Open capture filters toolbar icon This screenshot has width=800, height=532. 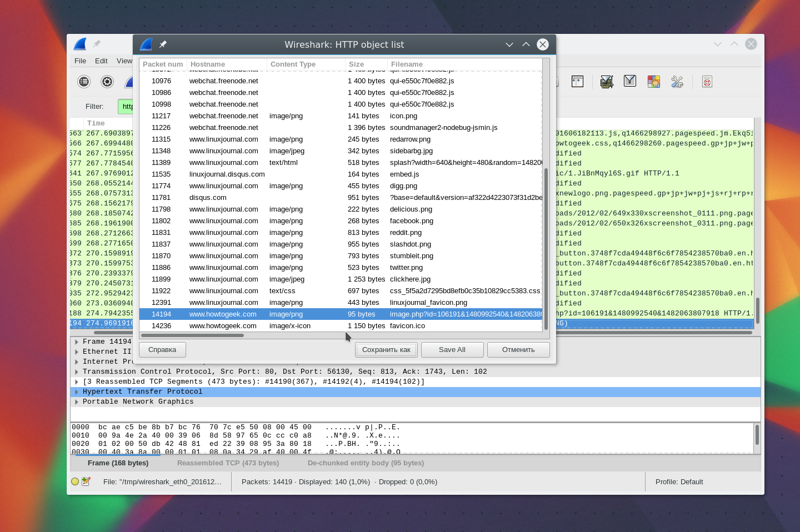coord(607,82)
